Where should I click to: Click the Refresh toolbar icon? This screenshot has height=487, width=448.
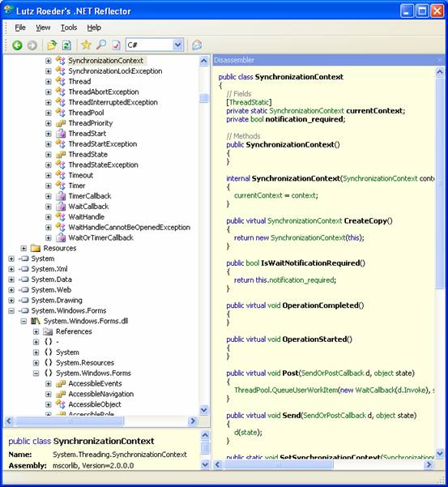66,45
